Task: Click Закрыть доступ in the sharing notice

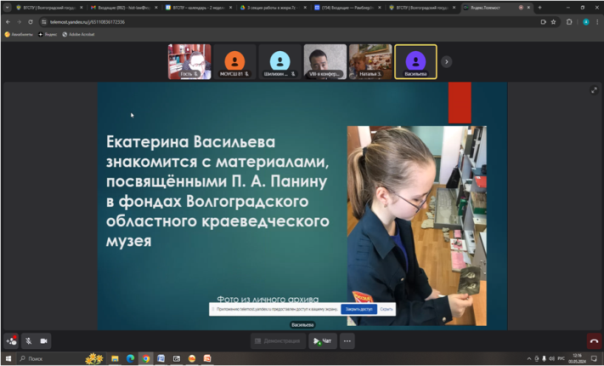Action: click(359, 309)
